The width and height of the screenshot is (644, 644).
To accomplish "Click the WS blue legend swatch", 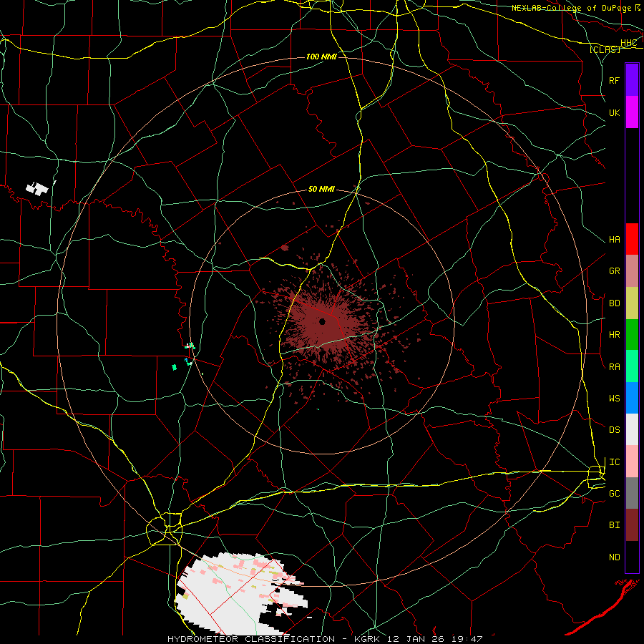I will pyautogui.click(x=632, y=398).
